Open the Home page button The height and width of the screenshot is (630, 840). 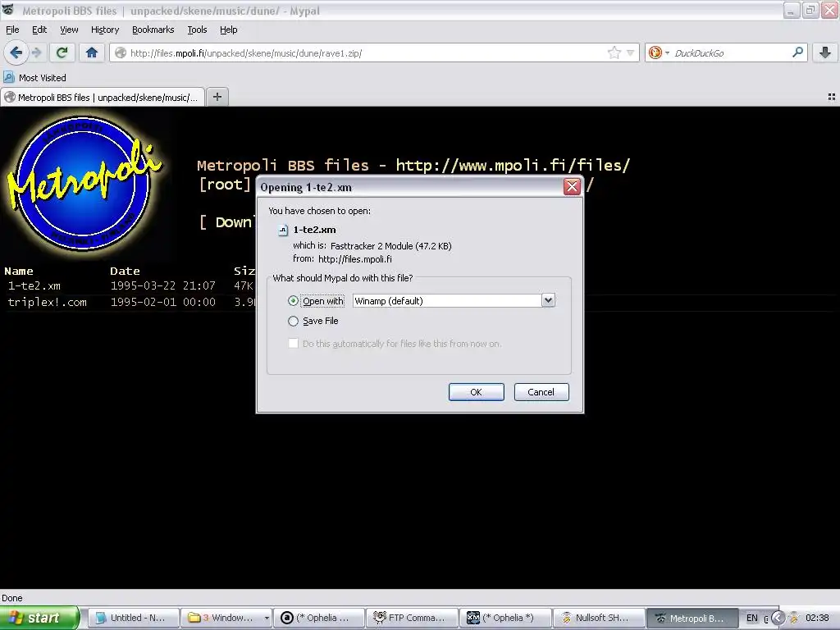(x=92, y=52)
